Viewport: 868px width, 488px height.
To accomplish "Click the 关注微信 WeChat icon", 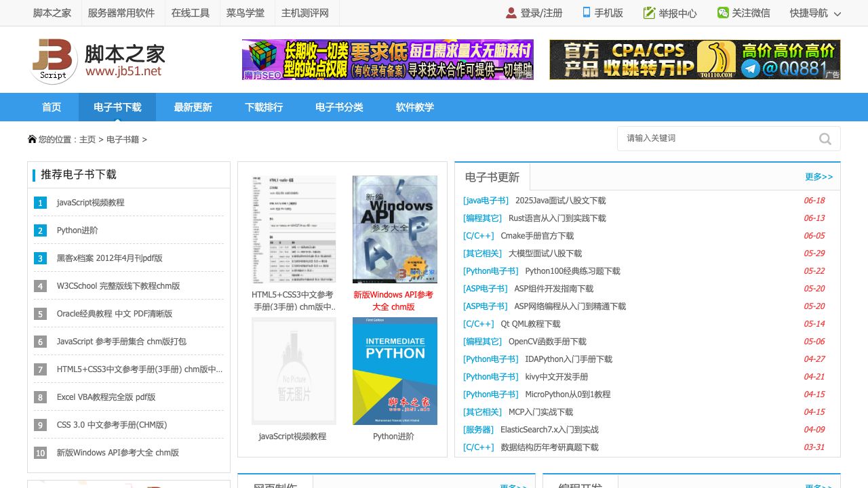I will pyautogui.click(x=723, y=13).
